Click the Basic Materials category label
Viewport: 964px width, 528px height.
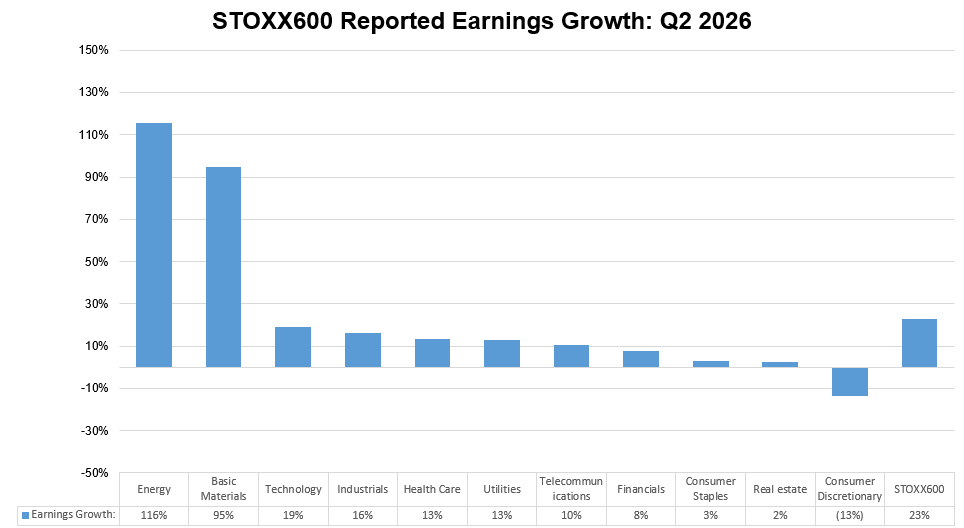coord(223,489)
